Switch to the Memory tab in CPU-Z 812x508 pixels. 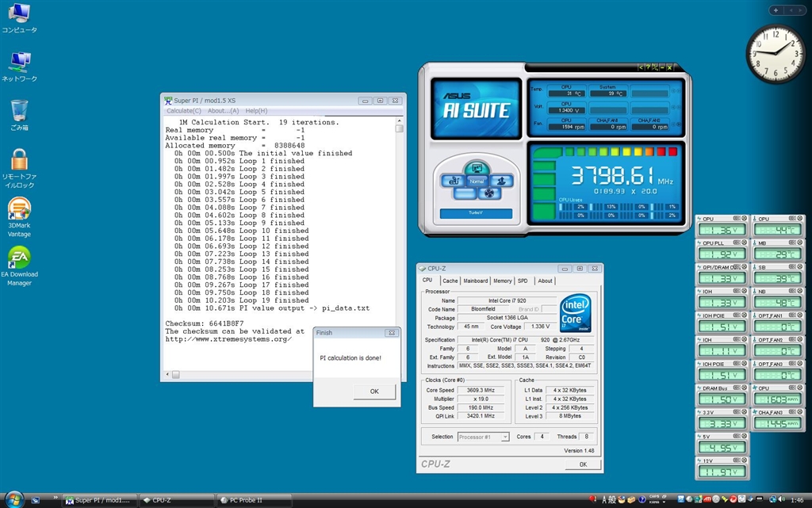[502, 281]
